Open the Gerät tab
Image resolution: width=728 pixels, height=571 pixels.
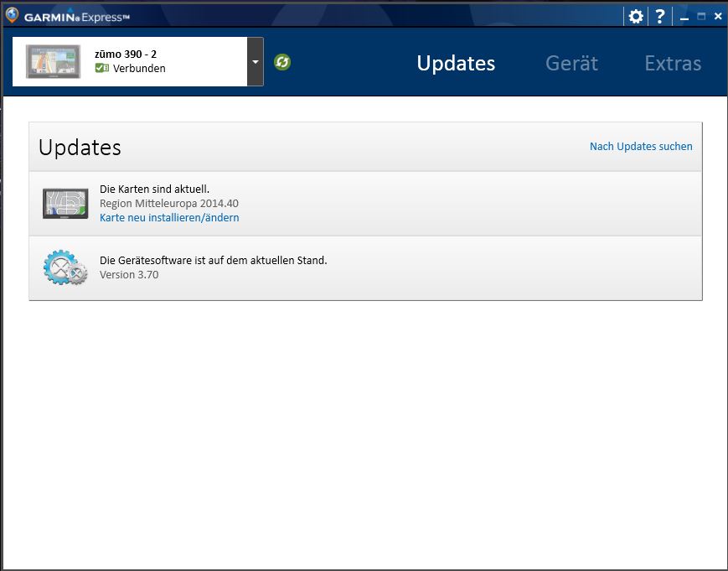[x=571, y=63]
